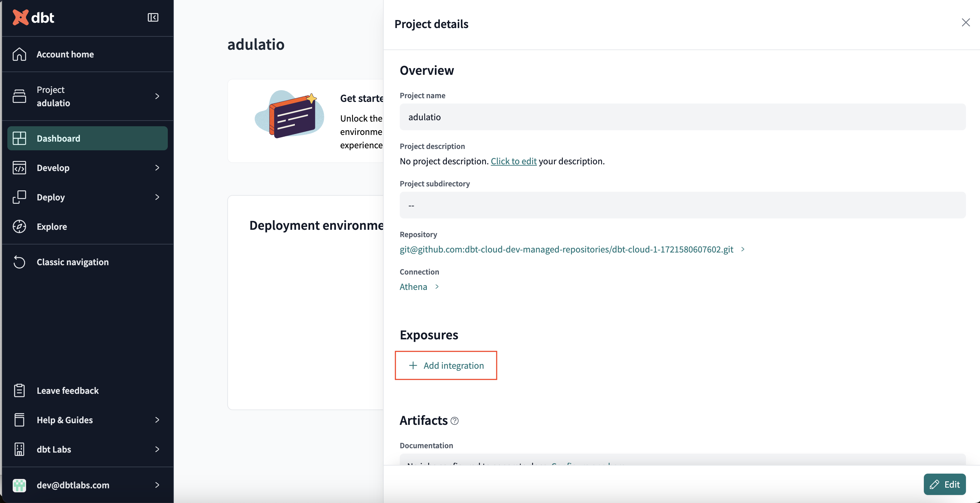
Task: Expand the dev@dbtlabs.com account menu
Action: [x=157, y=485]
